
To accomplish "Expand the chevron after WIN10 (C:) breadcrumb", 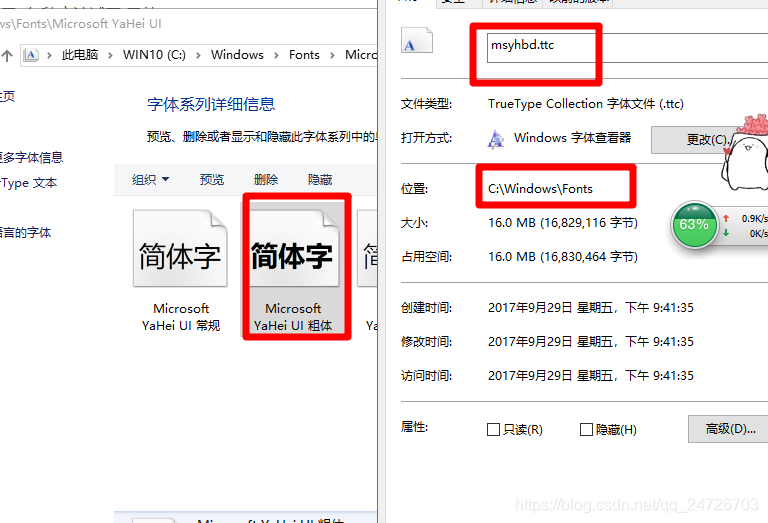I will [198, 55].
